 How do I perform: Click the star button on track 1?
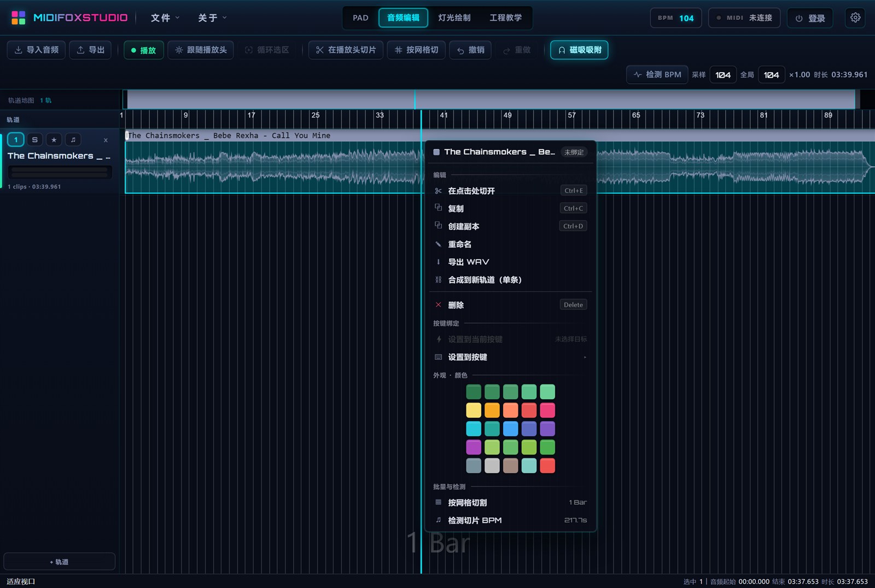point(54,139)
